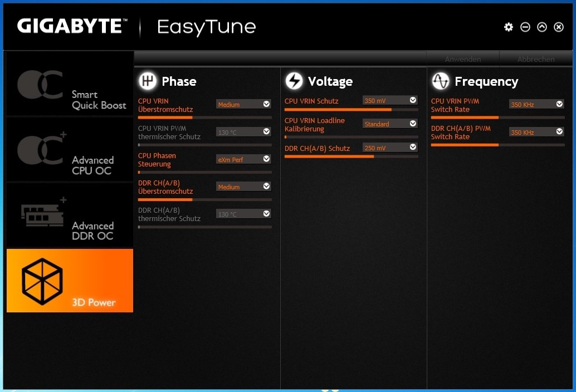Screen dimensions: 576x392
Task: Click the CPU VRIN Schutz label
Action: point(311,101)
